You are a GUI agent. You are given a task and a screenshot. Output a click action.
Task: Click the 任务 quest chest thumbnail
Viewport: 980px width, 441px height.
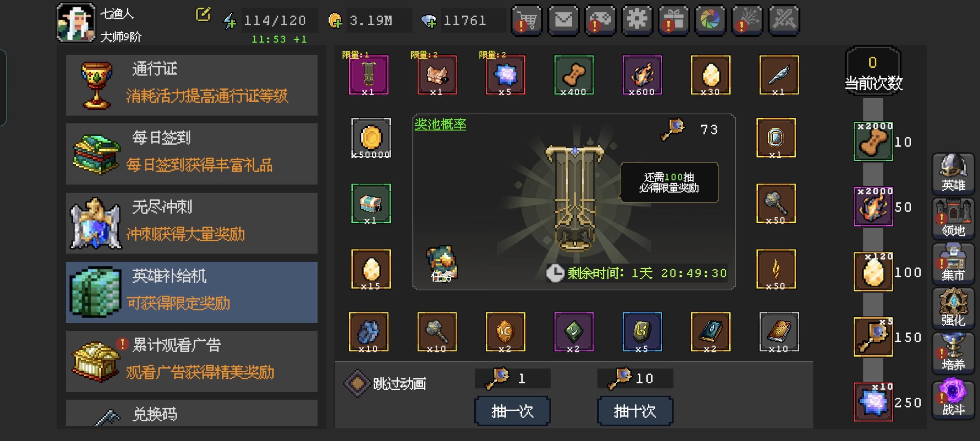point(442,263)
